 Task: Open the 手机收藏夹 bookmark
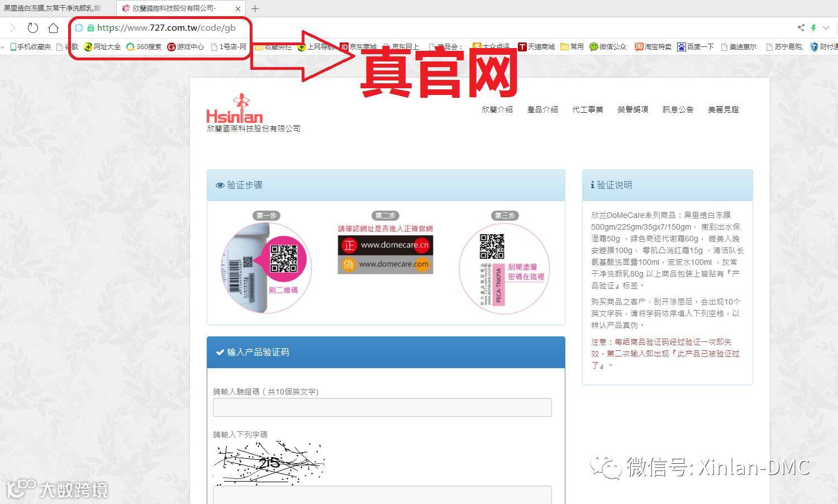coord(31,47)
